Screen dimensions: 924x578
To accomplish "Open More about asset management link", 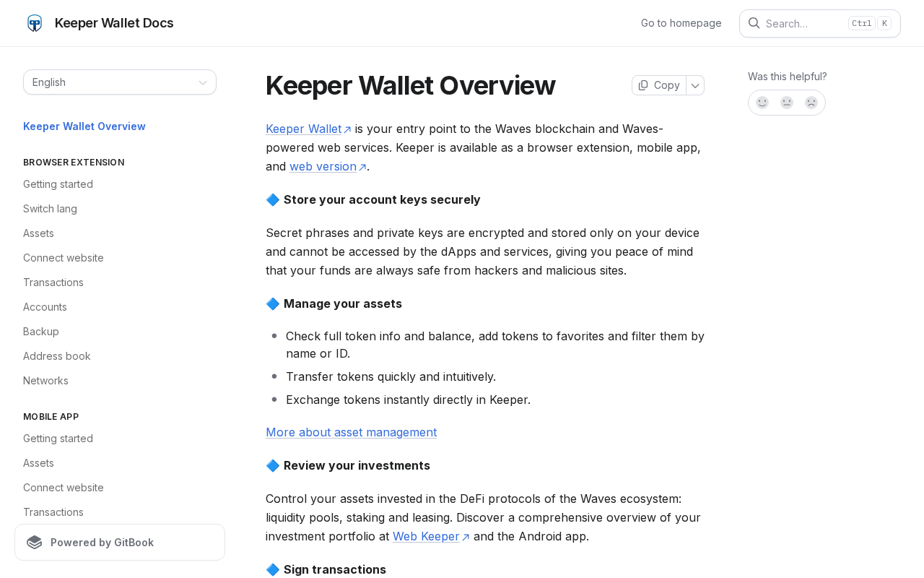I will pyautogui.click(x=351, y=432).
